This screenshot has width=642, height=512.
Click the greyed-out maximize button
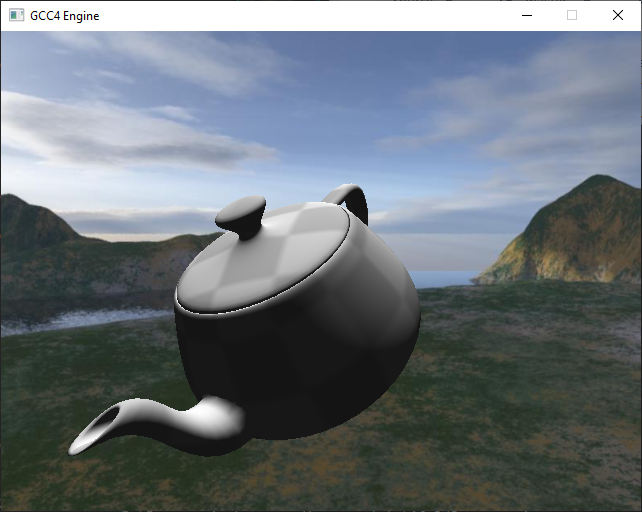point(572,16)
